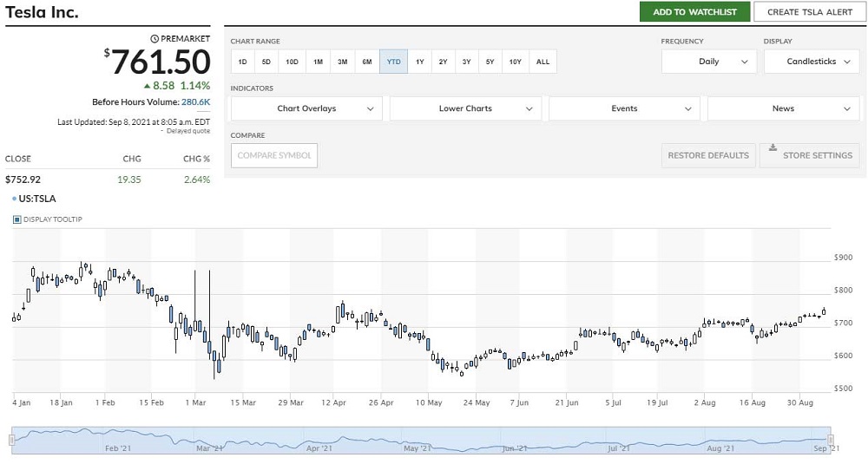This screenshot has height=464, width=868.
Task: Expand the Chart Overlays dropdown
Action: coord(306,108)
